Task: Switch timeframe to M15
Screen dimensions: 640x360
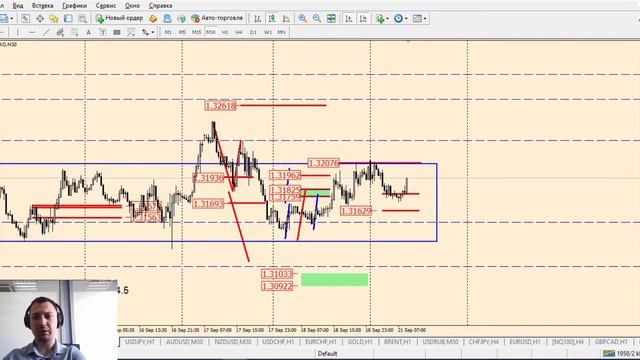Action: click(x=196, y=32)
